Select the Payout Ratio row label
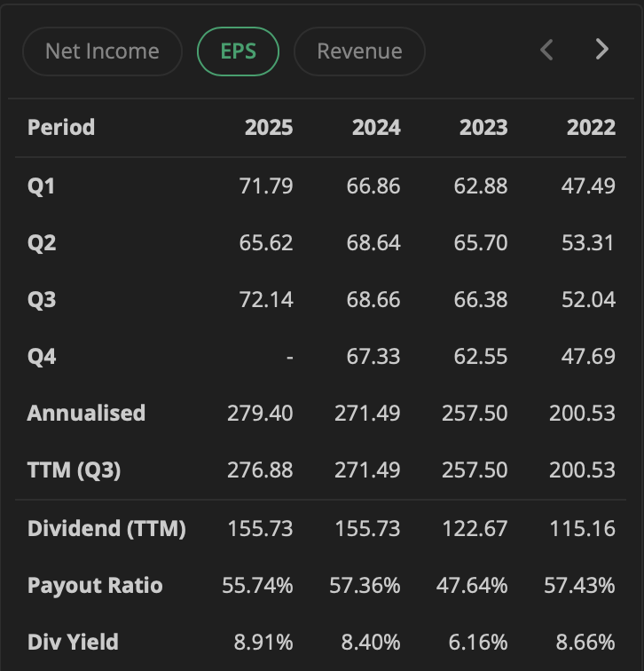The width and height of the screenshot is (644, 671). pyautogui.click(x=95, y=586)
